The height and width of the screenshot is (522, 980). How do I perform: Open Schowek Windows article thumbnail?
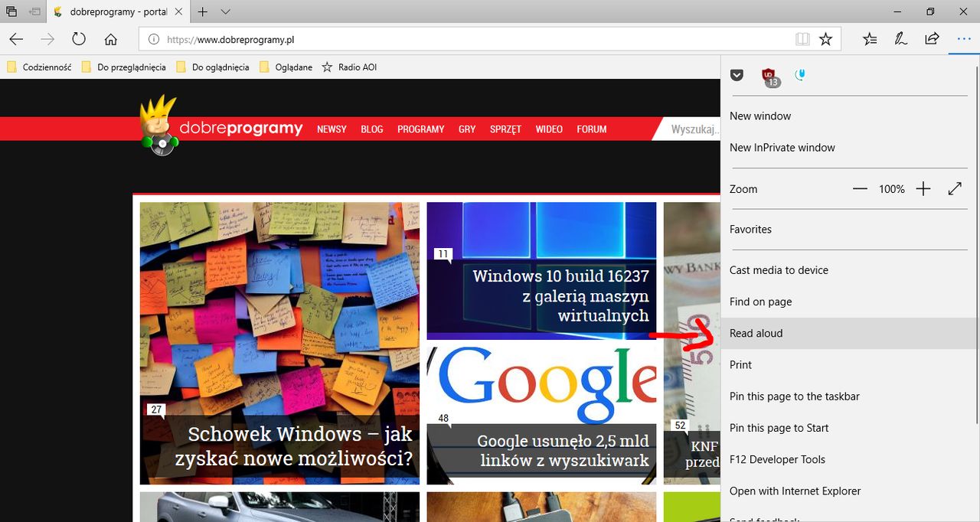pos(279,344)
